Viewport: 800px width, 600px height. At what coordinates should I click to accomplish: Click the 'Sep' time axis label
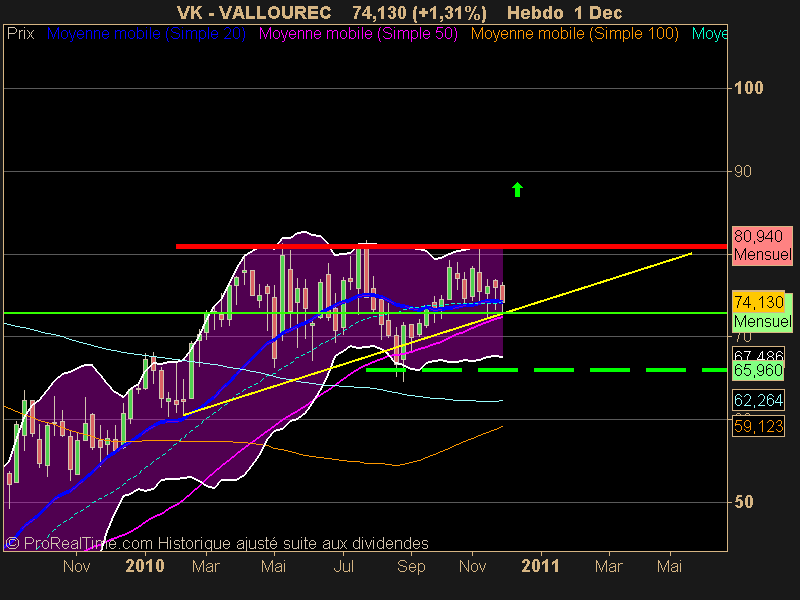click(411, 566)
